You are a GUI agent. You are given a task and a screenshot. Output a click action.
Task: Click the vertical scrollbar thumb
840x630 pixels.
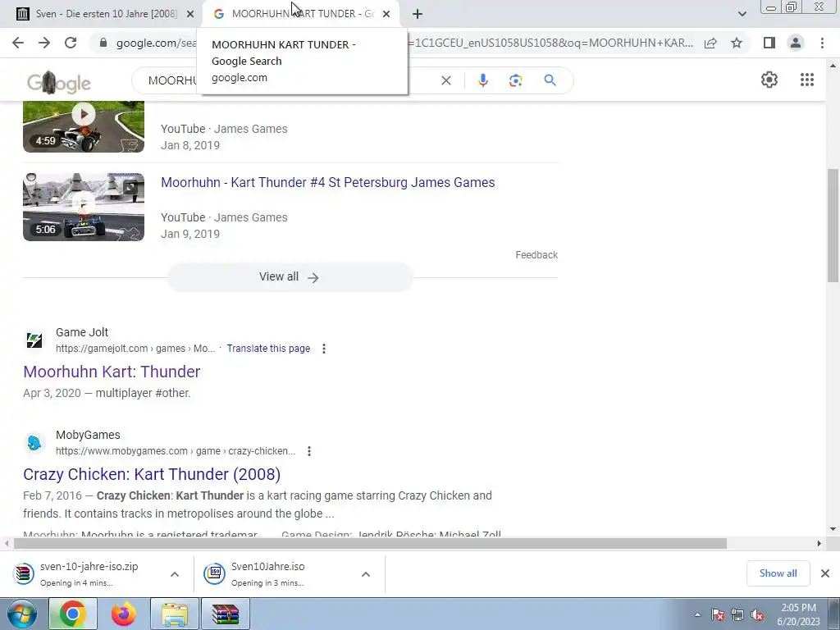point(833,225)
